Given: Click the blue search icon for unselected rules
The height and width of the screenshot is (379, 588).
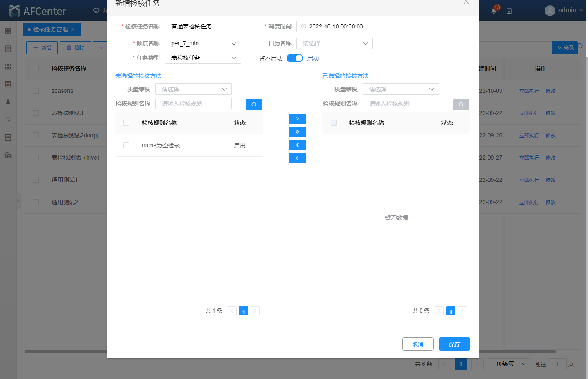Looking at the screenshot, I should (254, 105).
